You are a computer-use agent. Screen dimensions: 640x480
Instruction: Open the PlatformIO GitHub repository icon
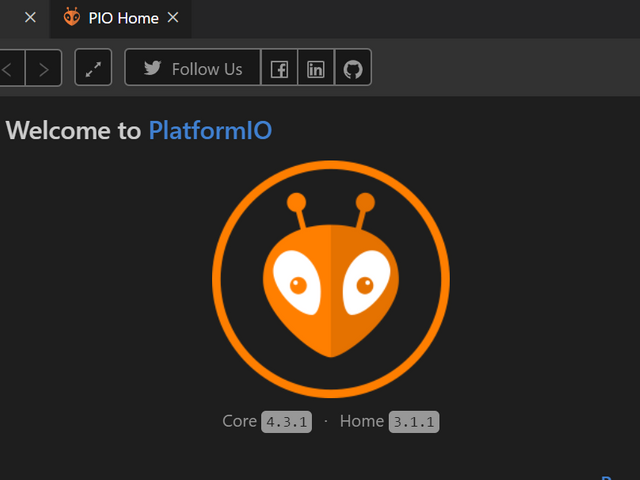click(352, 69)
